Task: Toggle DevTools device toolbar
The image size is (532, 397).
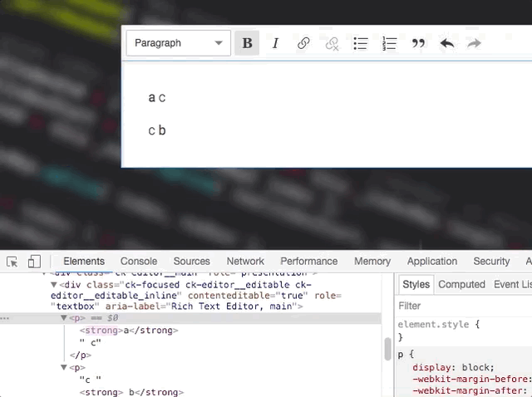Action: (x=34, y=262)
